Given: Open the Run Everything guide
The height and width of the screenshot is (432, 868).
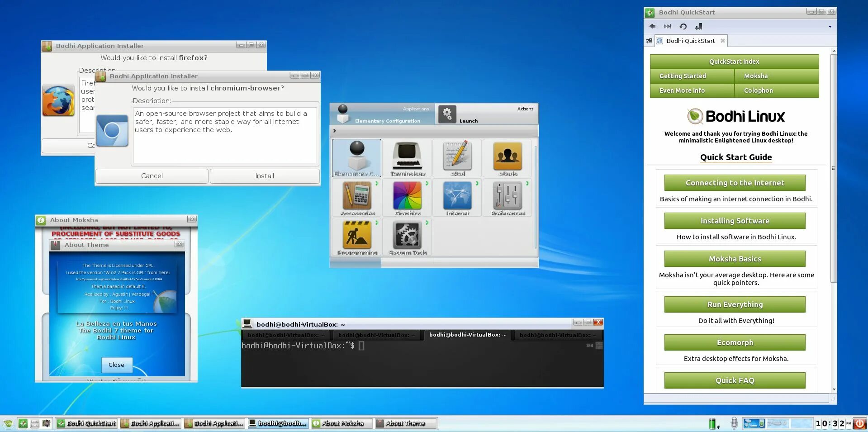Looking at the screenshot, I should point(735,304).
